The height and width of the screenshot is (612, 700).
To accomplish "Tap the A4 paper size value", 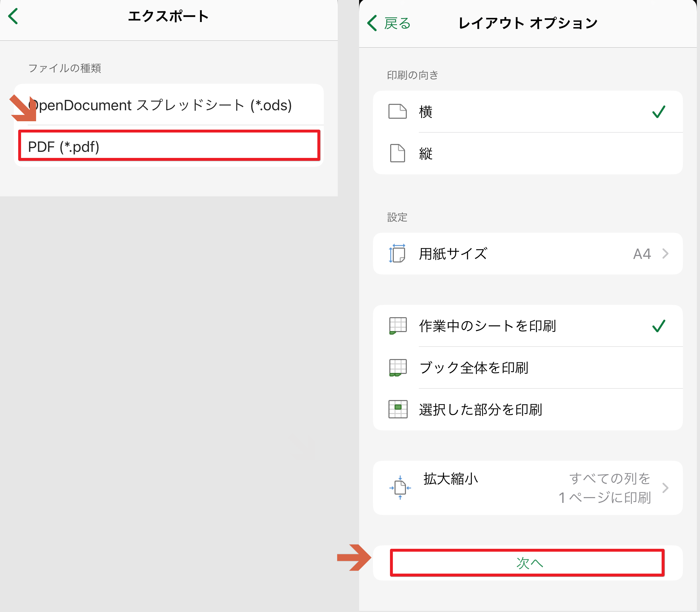I will pos(642,254).
